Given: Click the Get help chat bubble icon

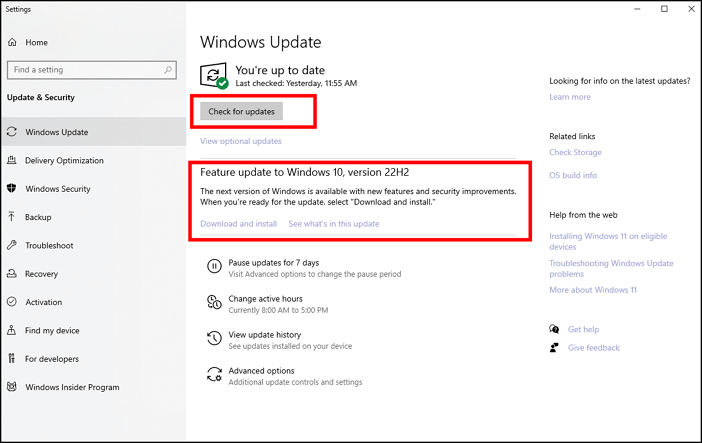Looking at the screenshot, I should click(x=554, y=329).
